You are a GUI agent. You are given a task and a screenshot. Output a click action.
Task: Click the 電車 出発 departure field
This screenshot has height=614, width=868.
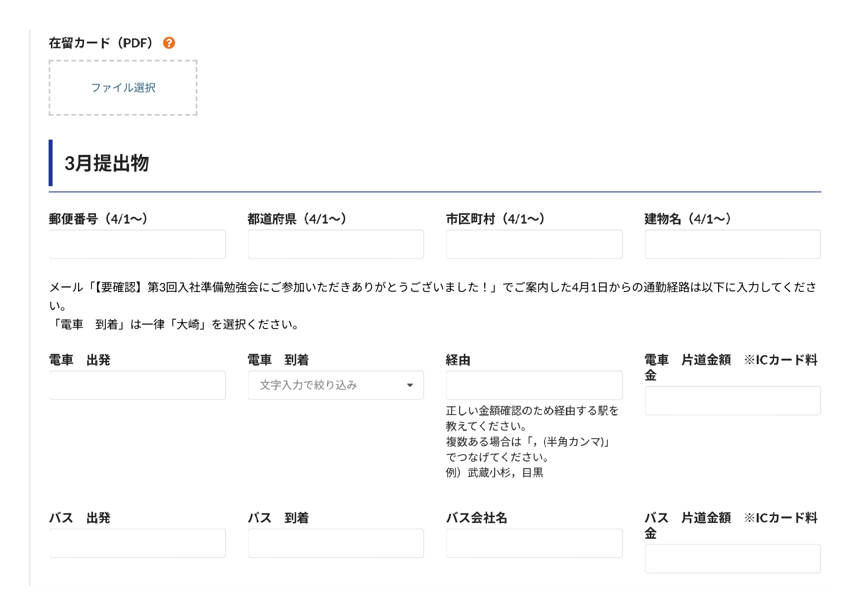[137, 385]
